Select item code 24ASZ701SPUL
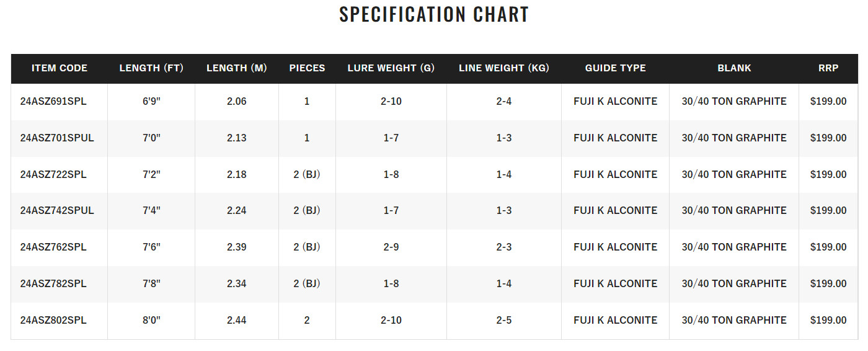Viewport: 868px width, 351px height. tap(57, 138)
